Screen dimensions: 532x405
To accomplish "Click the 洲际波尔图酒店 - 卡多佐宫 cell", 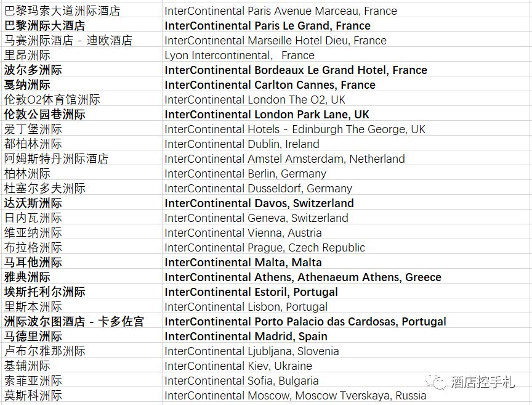I will pos(74,322).
